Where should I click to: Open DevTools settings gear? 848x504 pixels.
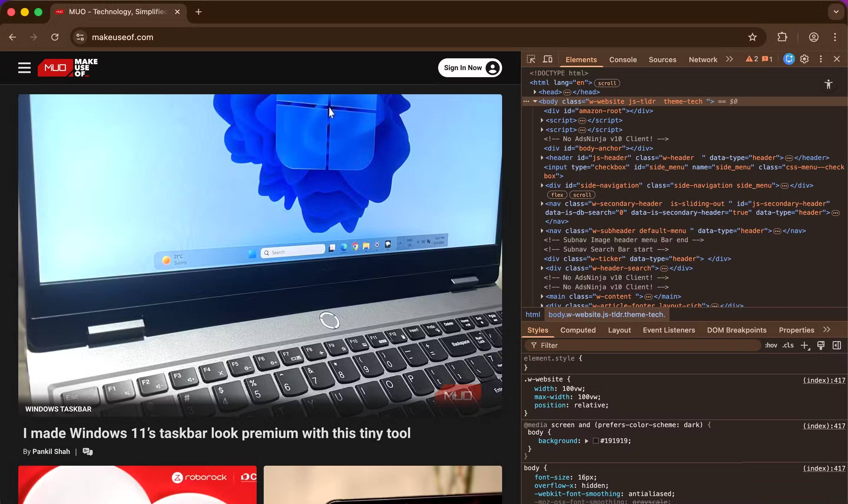[x=804, y=59]
